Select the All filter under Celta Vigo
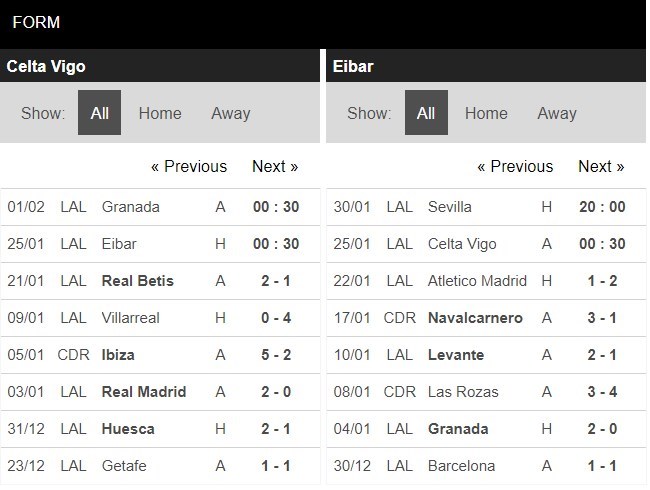The width and height of the screenshot is (650, 490). point(99,113)
